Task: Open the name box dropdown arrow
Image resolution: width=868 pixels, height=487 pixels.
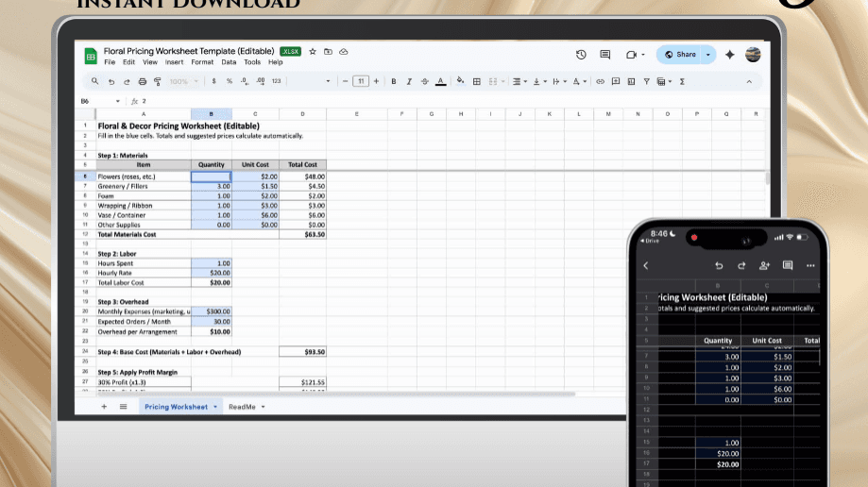Action: (117, 101)
